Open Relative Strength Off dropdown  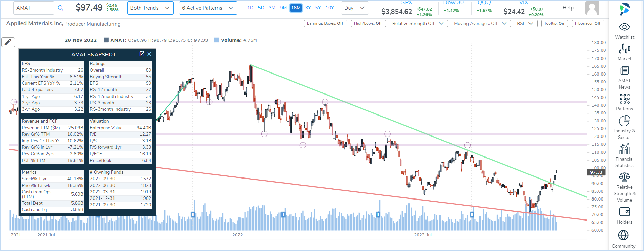tap(418, 23)
